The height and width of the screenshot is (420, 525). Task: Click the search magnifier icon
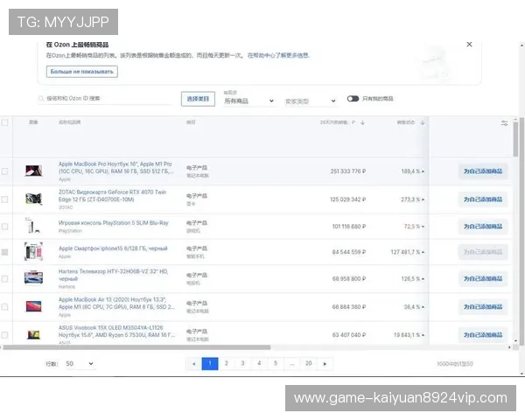(42, 99)
